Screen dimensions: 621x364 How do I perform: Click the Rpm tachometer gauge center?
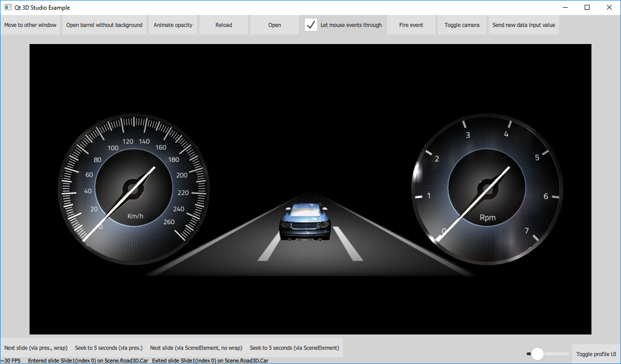click(487, 189)
